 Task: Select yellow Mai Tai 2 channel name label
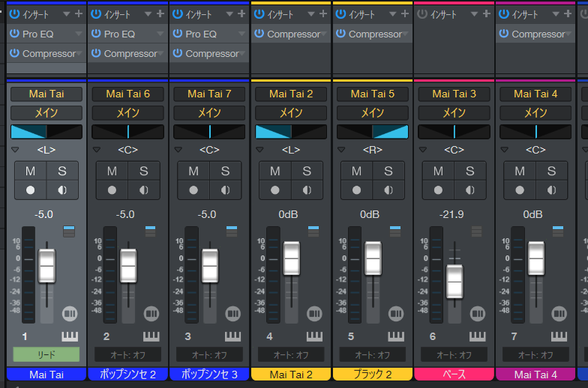pyautogui.click(x=291, y=375)
